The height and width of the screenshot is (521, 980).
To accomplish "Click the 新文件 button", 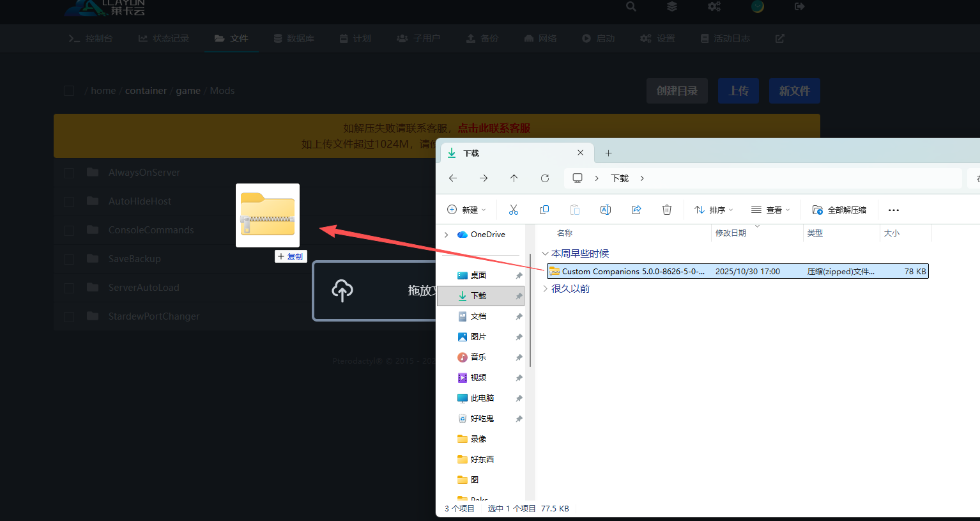I will coord(794,91).
